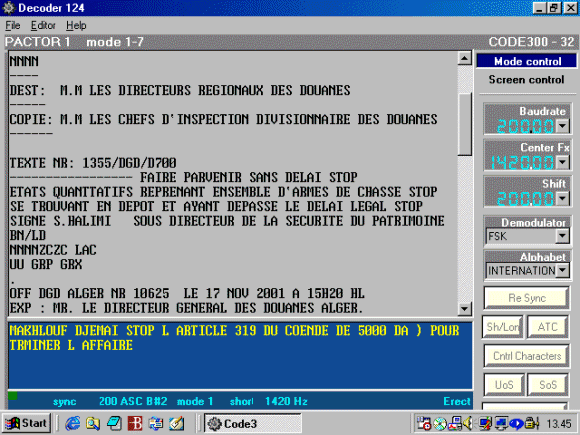Expand the Baudrate dropdown arrow
Viewport: 580px width, 435px height.
562,126
